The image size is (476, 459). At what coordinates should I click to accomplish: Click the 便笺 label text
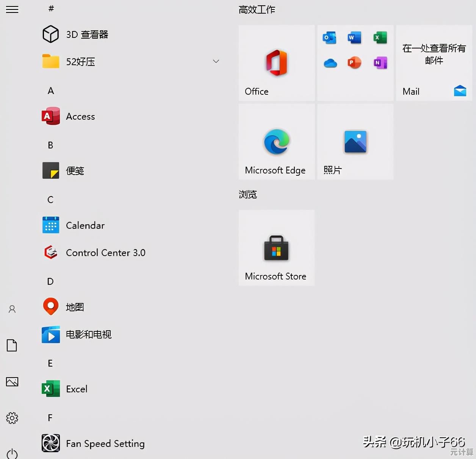click(75, 171)
